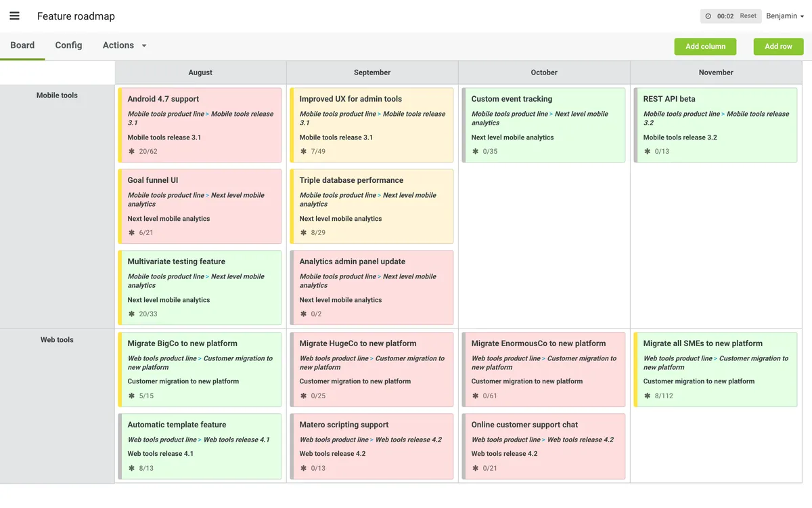Click yellow status stripe on Improved UX card
Viewport: 812px width, 508px height.
click(292, 125)
